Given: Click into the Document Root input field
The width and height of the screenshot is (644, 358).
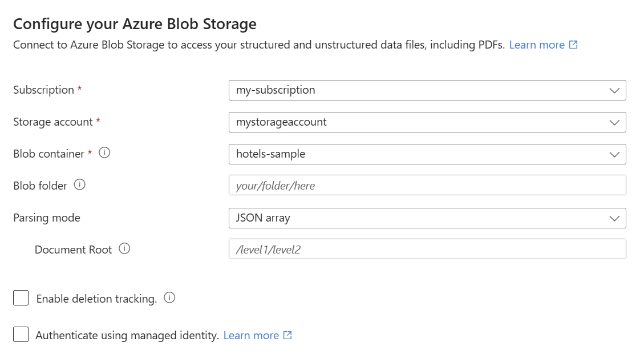Looking at the screenshot, I should tap(427, 250).
